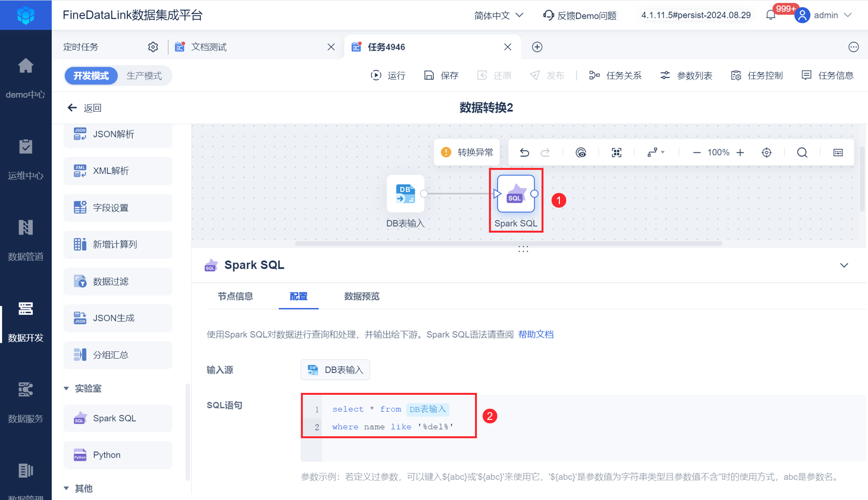
Task: Open the 帮助文档 link
Action: pyautogui.click(x=536, y=334)
